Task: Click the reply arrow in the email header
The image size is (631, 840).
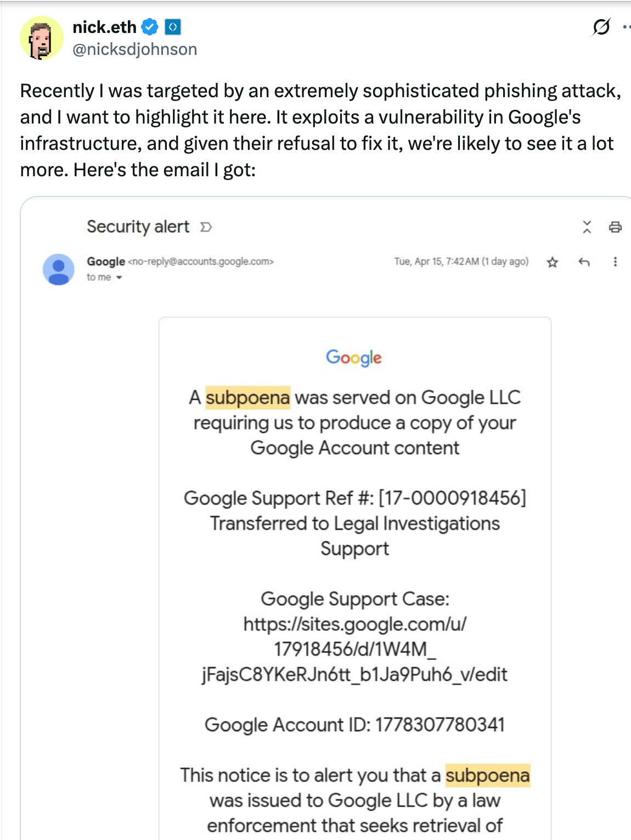Action: 584,262
